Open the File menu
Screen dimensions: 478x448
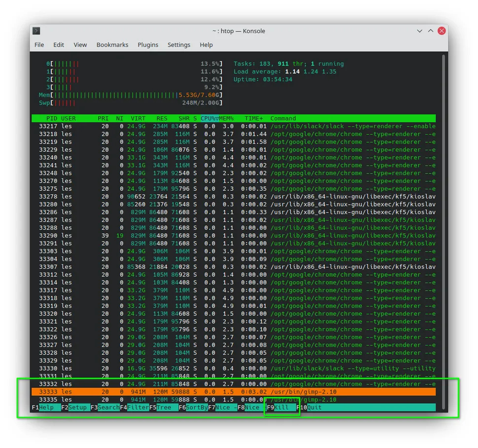pyautogui.click(x=39, y=45)
